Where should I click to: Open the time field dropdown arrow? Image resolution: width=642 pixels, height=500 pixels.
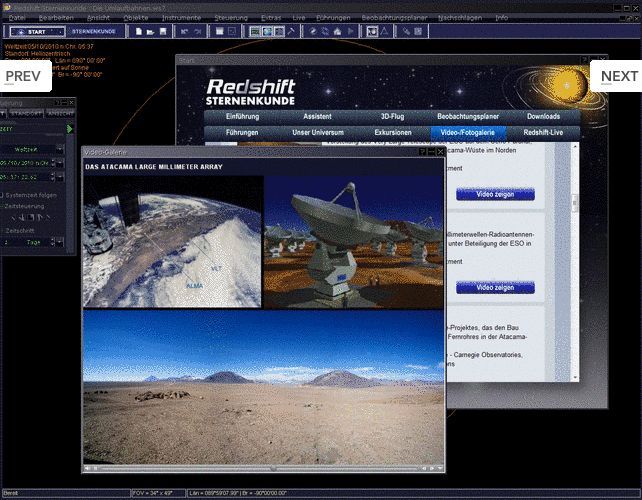click(60, 177)
